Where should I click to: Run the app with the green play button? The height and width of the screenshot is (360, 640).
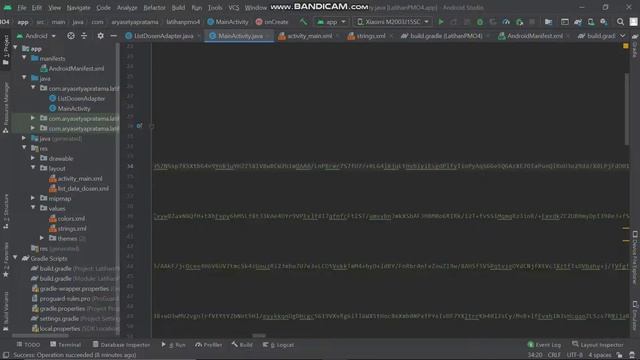coord(441,22)
